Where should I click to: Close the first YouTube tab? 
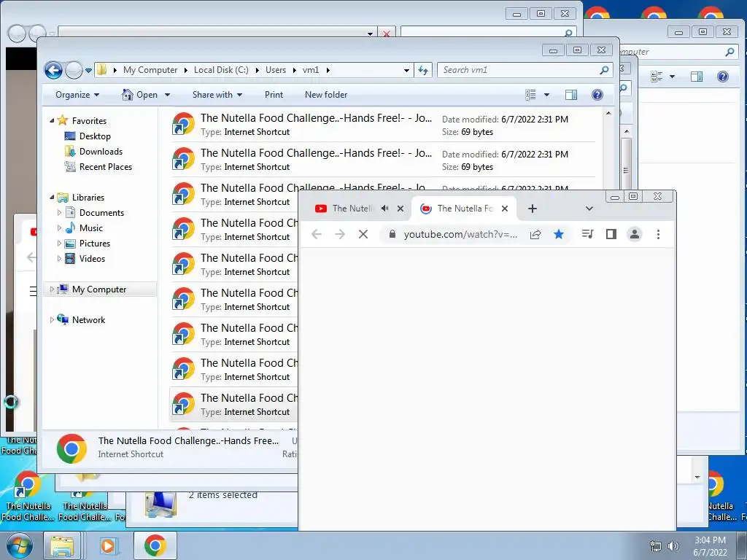(400, 209)
